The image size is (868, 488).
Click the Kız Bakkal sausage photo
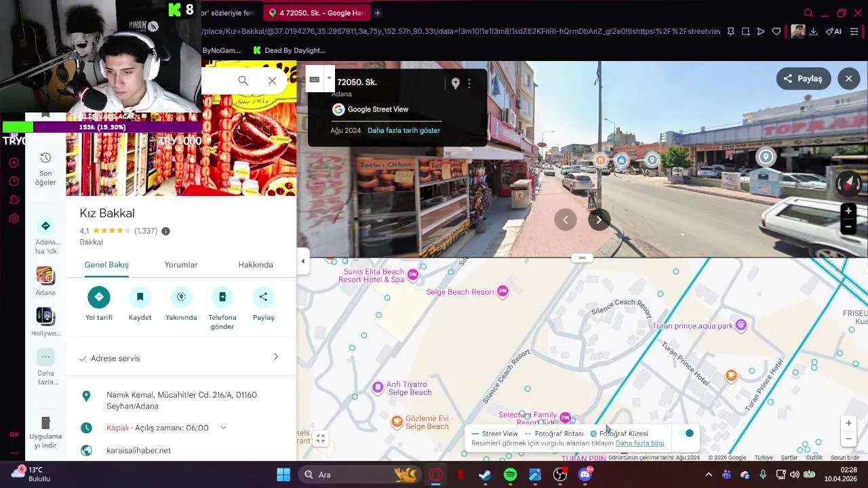coord(181,129)
